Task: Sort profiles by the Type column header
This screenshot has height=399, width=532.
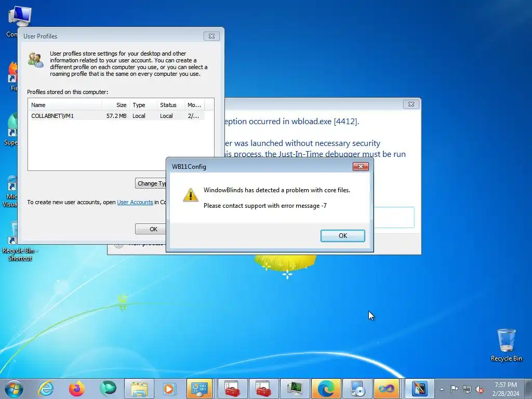Action: [x=143, y=105]
